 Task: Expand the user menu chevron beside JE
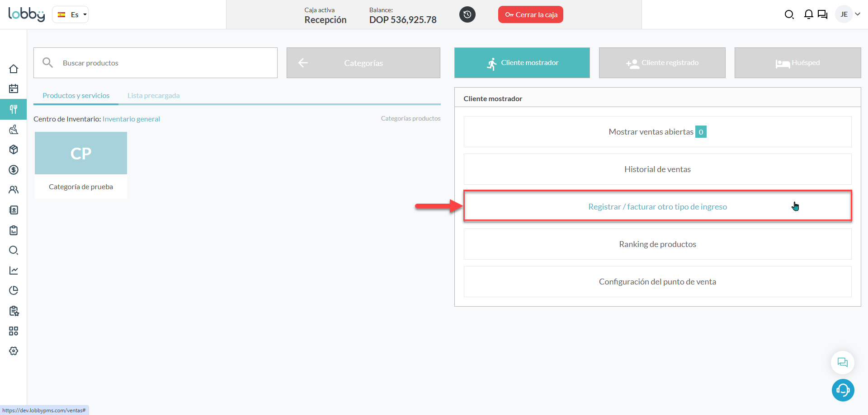tap(858, 14)
